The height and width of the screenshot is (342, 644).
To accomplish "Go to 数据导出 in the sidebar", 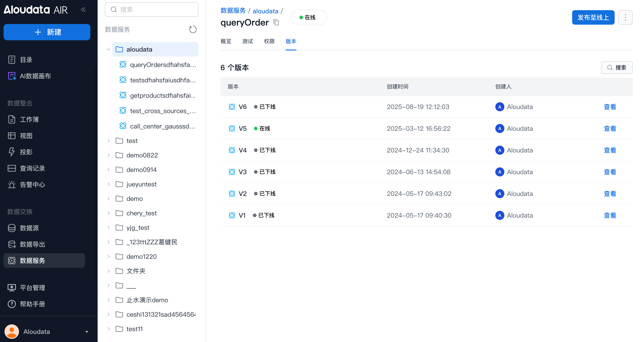I will (32, 244).
